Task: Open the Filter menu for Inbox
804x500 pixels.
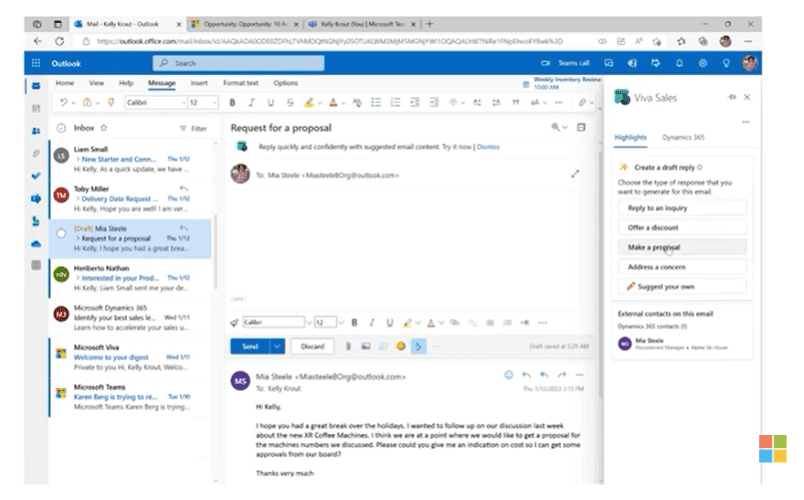Action: pos(193,128)
